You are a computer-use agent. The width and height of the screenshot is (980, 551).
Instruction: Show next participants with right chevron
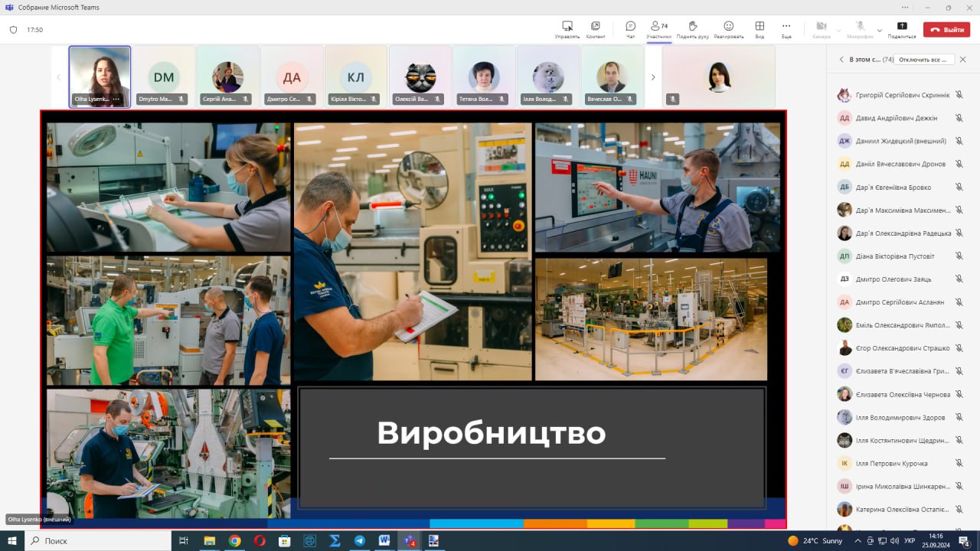coord(653,77)
